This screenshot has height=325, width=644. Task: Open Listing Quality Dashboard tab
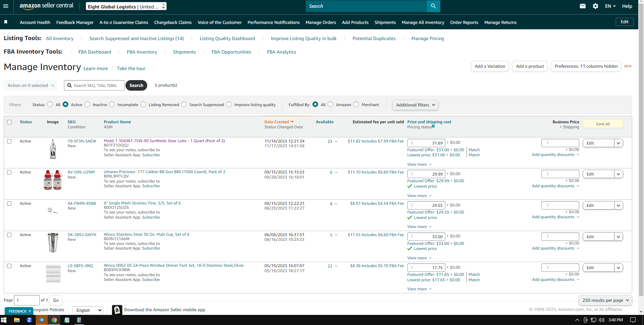(227, 38)
